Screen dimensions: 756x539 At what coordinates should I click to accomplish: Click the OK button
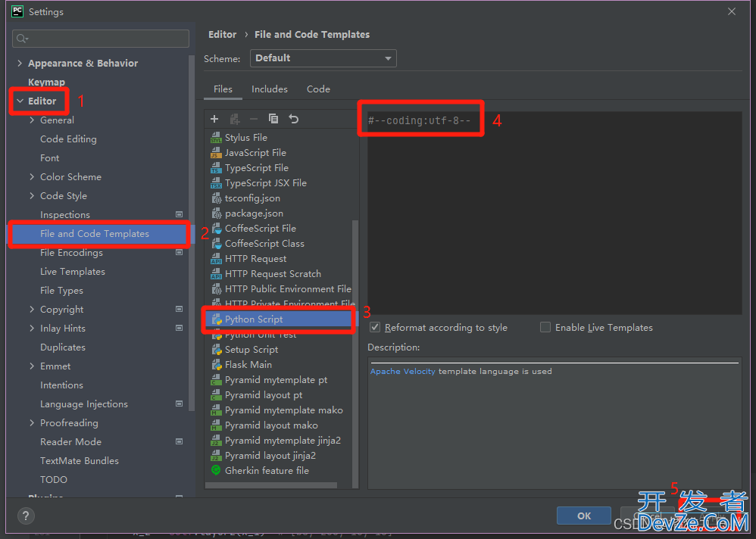point(584,516)
